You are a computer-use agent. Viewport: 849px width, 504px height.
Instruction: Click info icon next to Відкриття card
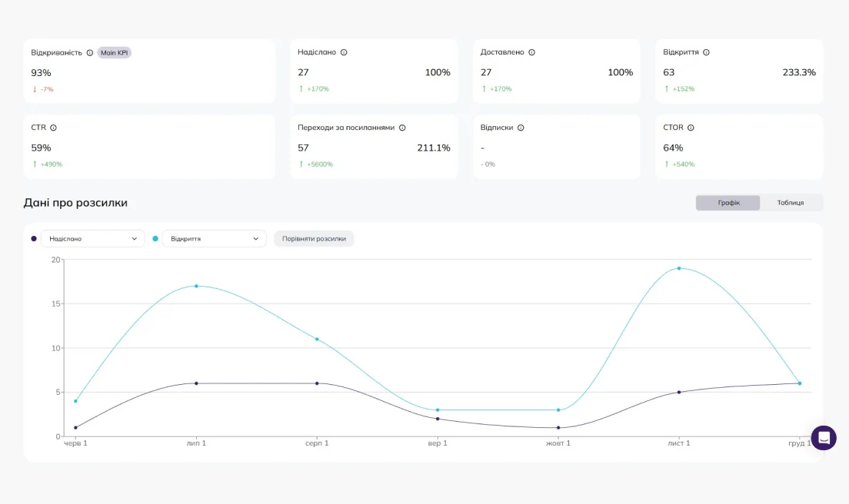pyautogui.click(x=706, y=52)
